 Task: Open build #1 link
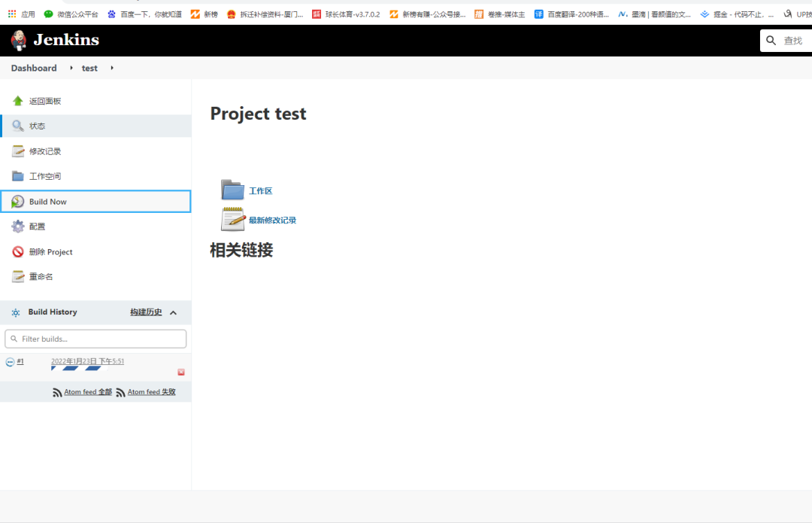tap(20, 361)
